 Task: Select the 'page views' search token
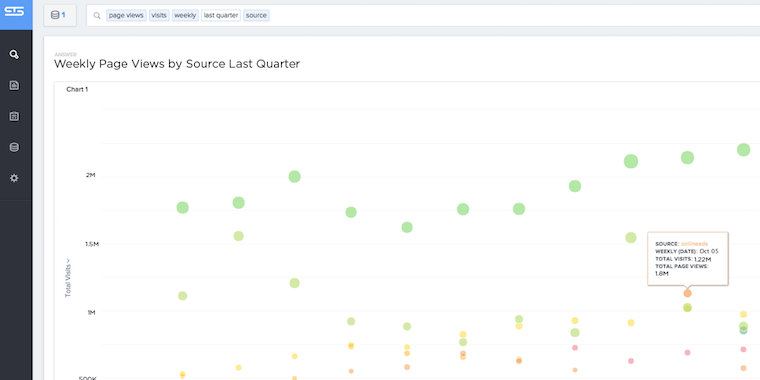click(126, 16)
